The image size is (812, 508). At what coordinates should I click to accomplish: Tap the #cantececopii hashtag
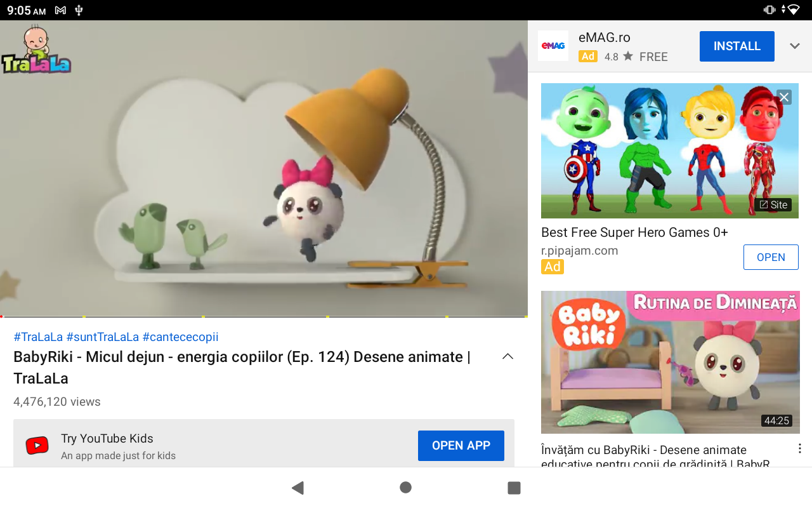coord(180,337)
